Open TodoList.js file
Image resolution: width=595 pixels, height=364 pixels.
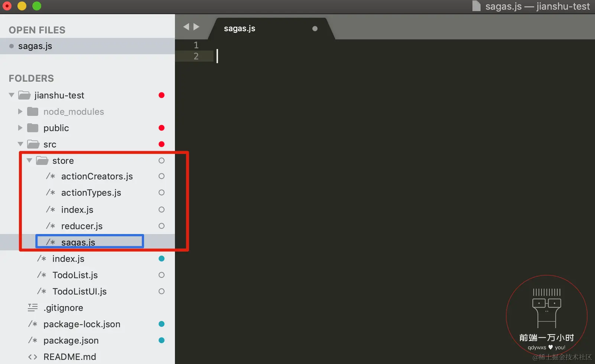tap(75, 275)
